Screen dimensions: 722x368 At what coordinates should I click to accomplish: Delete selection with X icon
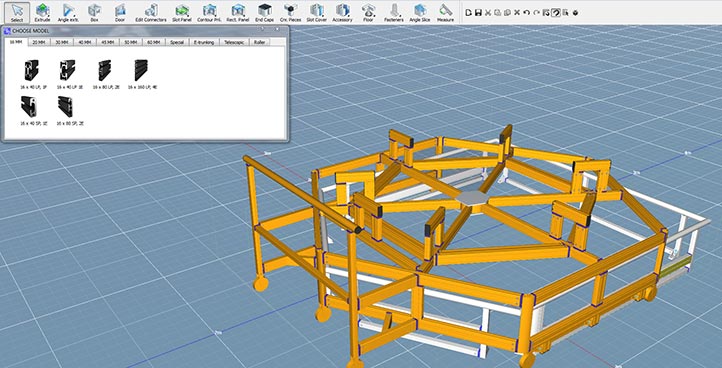tap(517, 13)
